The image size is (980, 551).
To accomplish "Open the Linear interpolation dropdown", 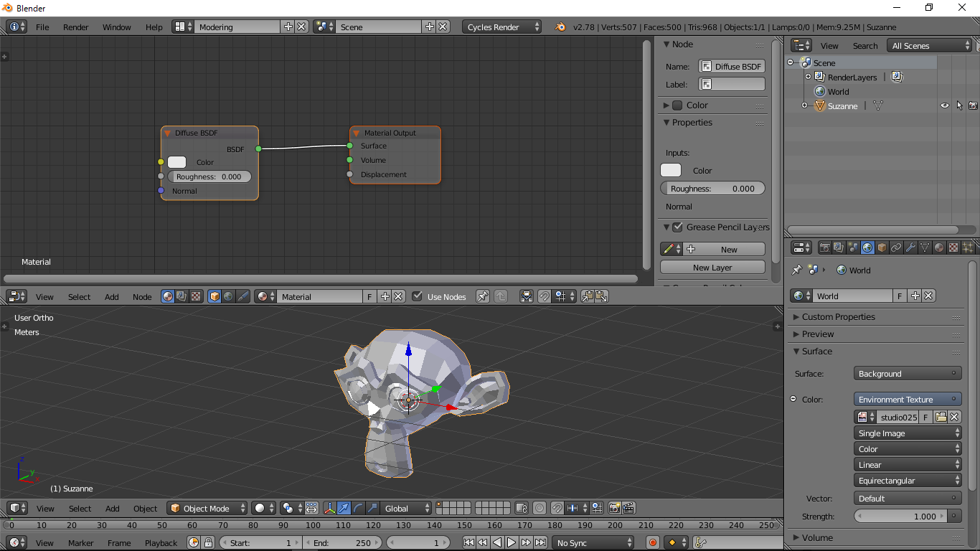I will coord(908,465).
